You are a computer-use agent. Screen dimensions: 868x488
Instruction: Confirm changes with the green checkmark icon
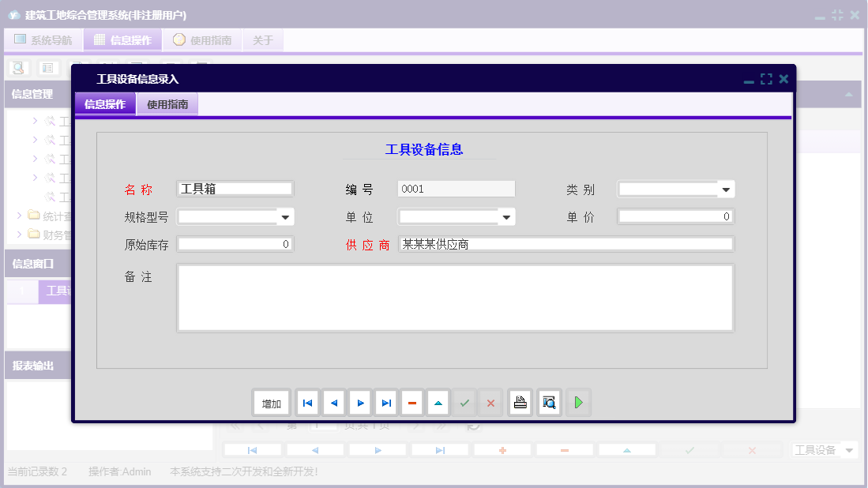click(x=464, y=402)
